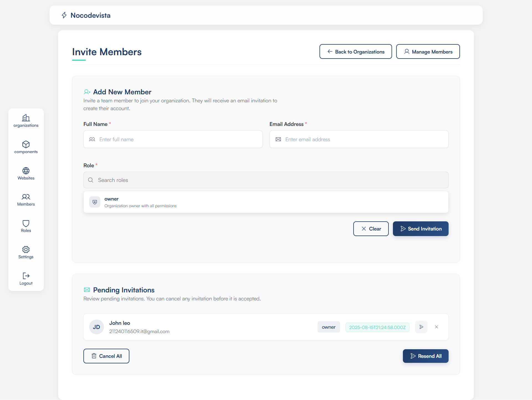Open Manage Members page

pos(428,52)
